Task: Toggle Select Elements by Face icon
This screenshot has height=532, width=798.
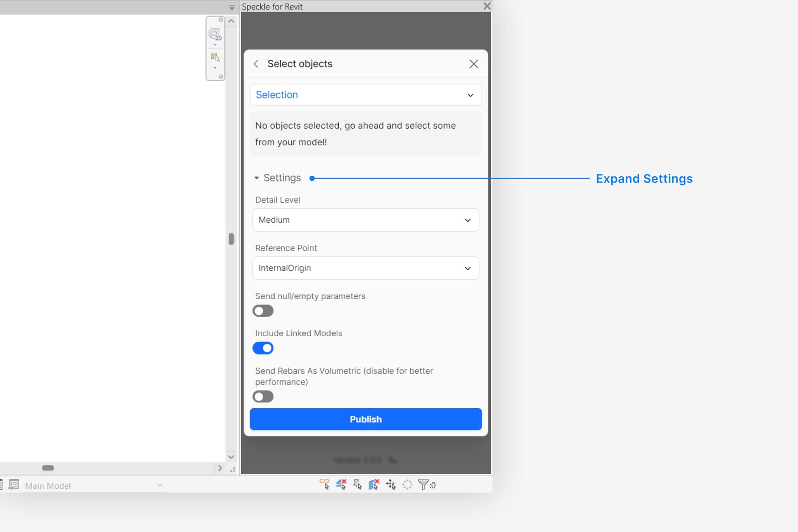Action: click(374, 485)
